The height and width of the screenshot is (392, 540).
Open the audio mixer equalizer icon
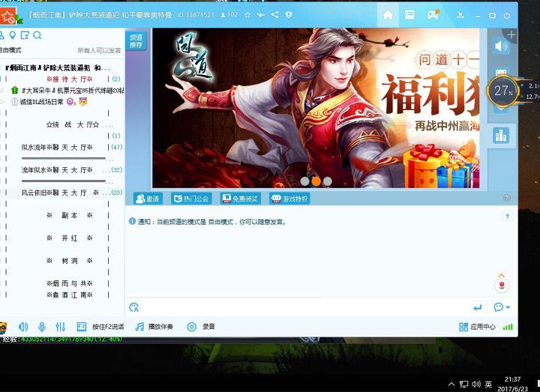60,327
